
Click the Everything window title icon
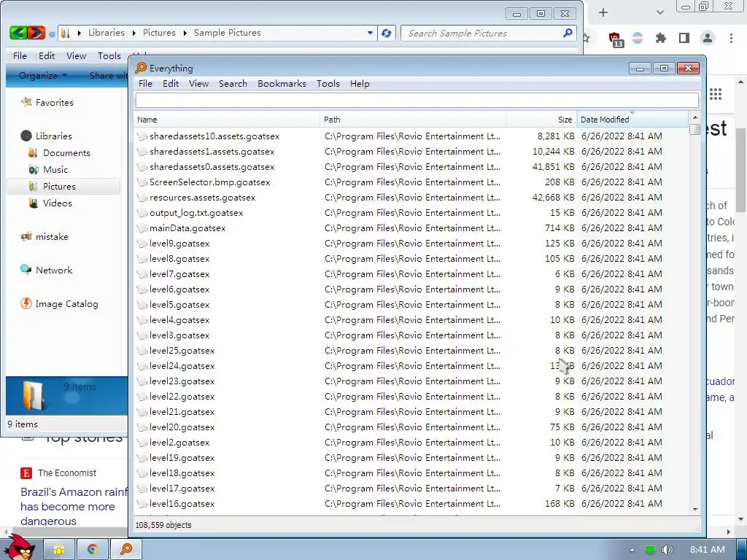tap(141, 68)
